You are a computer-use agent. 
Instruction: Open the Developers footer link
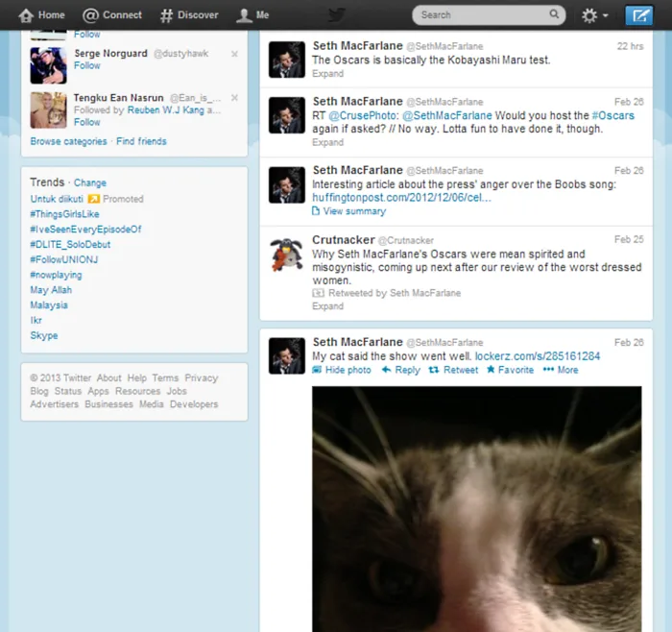194,404
